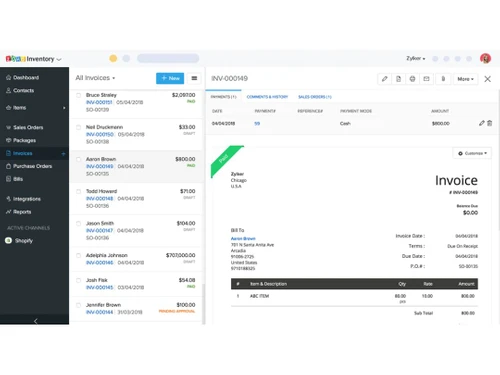
Task: Click the PDF document icon in invoice toolbar
Action: [x=398, y=79]
